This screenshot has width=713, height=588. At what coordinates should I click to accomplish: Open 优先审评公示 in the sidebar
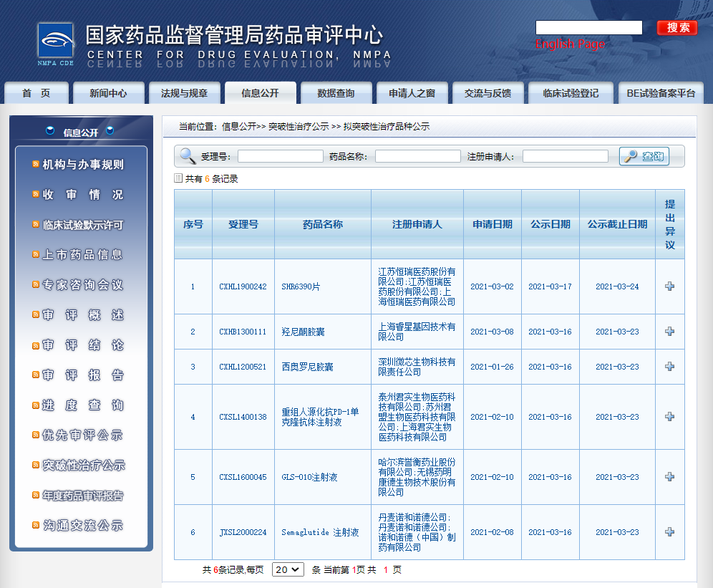point(83,435)
